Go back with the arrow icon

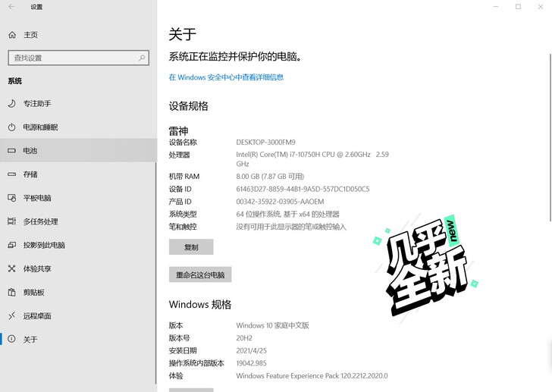pos(11,7)
